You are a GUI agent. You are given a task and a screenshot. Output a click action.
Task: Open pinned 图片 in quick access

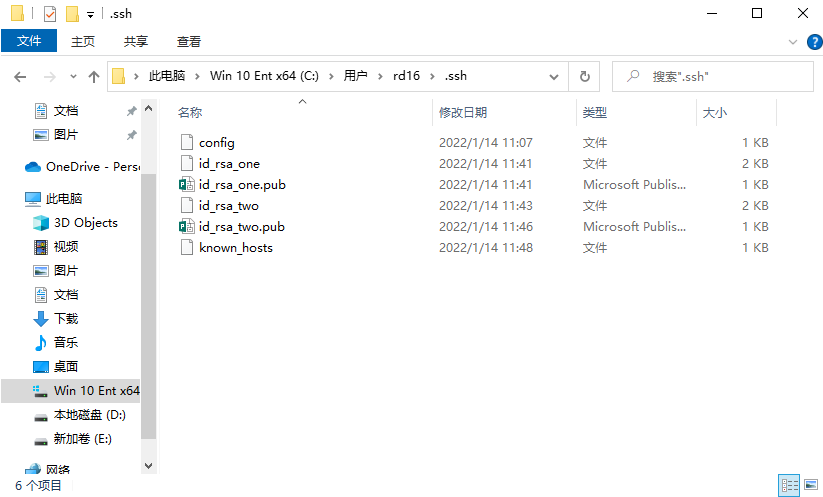[x=66, y=135]
